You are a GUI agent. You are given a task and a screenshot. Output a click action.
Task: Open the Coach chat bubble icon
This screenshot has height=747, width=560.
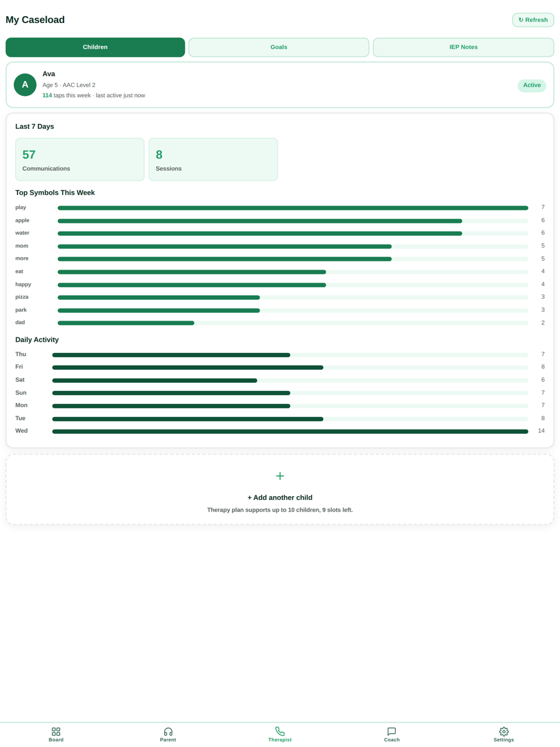[x=392, y=731]
